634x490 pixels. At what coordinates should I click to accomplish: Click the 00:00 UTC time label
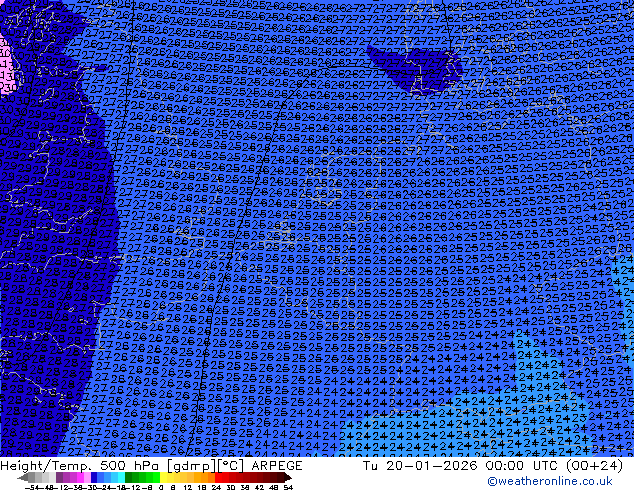click(523, 466)
